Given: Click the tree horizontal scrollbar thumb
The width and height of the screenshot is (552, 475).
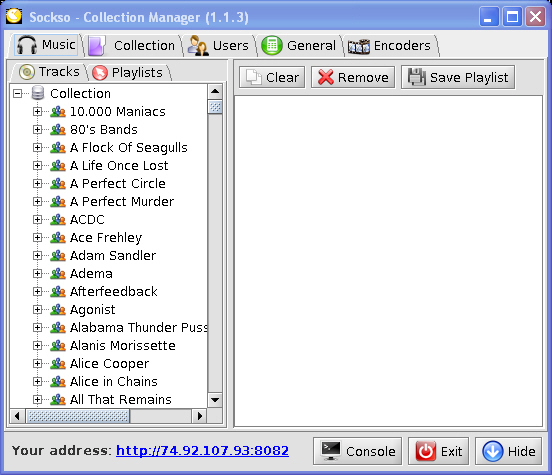Looking at the screenshot, I should (78, 416).
